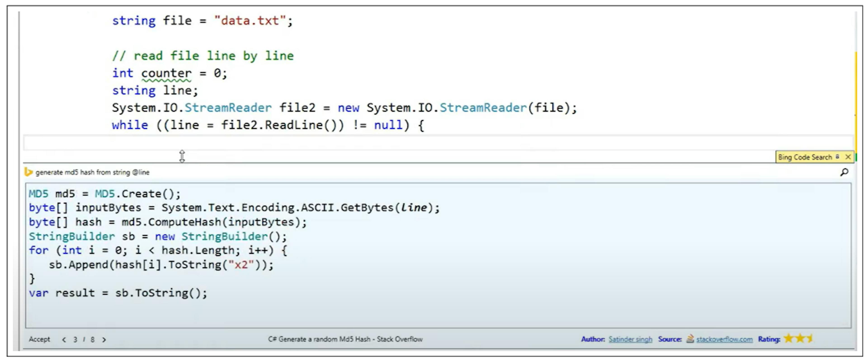868x364 pixels.
Task: Click the 'for (int i = 0' loop line
Action: click(158, 251)
